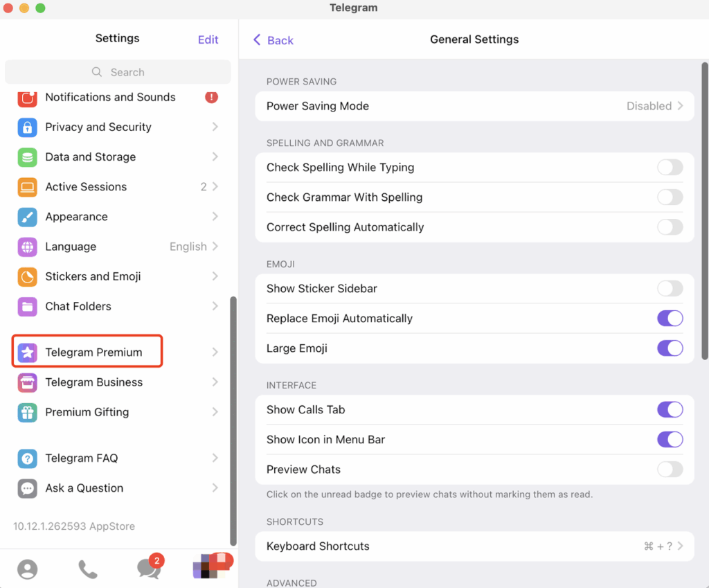
Task: Expand Power Saving Mode options
Action: [474, 106]
